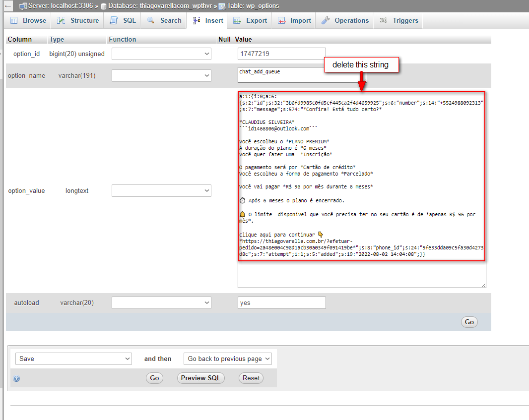Click the database icon in breadcrumb
The image size is (529, 420).
[x=104, y=6]
